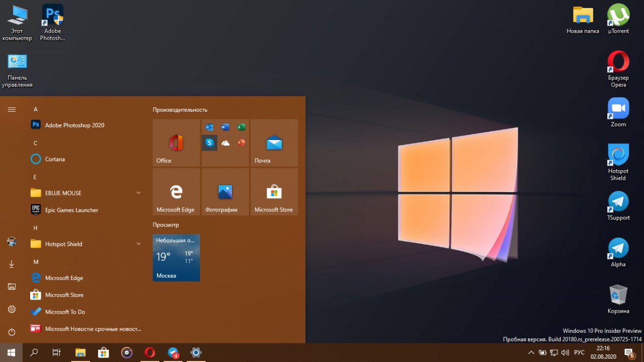Screen dimensions: 644x362
Task: Show hidden system tray icons
Action: pos(531,352)
